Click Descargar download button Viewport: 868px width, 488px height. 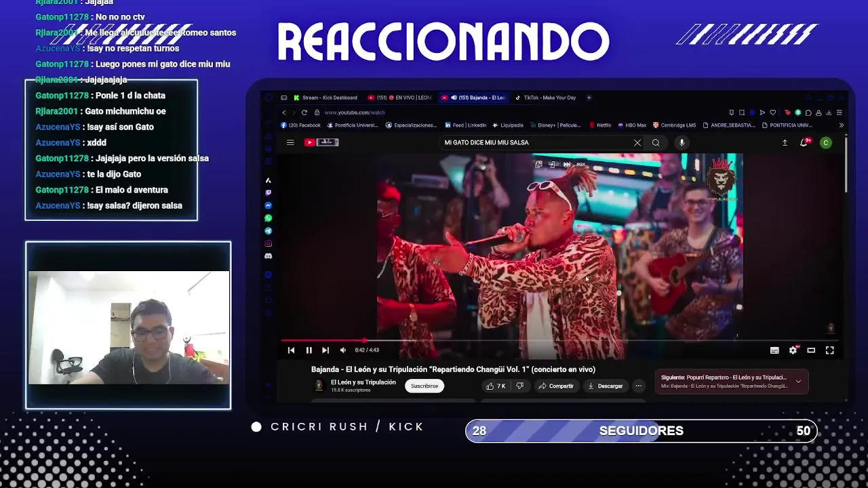click(x=606, y=386)
